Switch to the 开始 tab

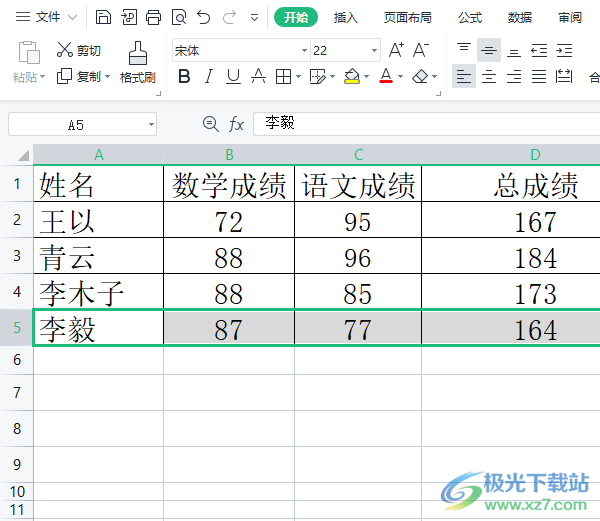tap(296, 17)
